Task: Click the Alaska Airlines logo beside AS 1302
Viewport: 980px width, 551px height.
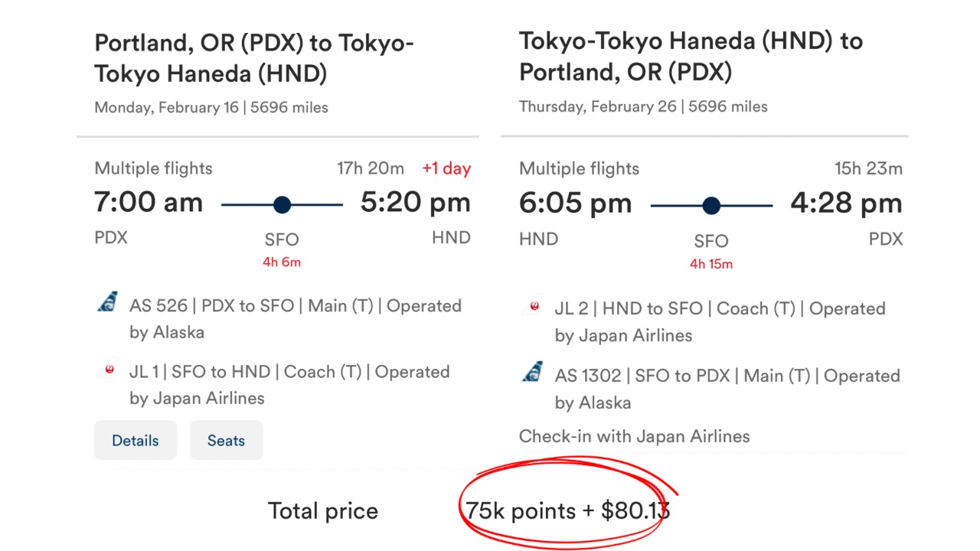Action: tap(533, 373)
